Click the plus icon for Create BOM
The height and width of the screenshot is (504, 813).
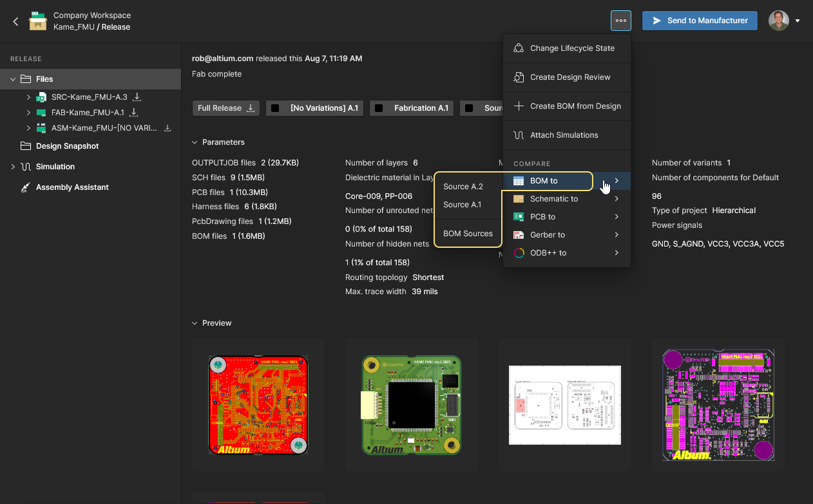pyautogui.click(x=519, y=106)
